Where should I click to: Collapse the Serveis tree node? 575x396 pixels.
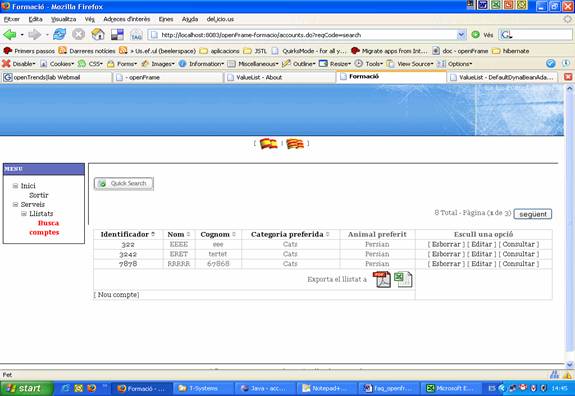click(x=15, y=204)
